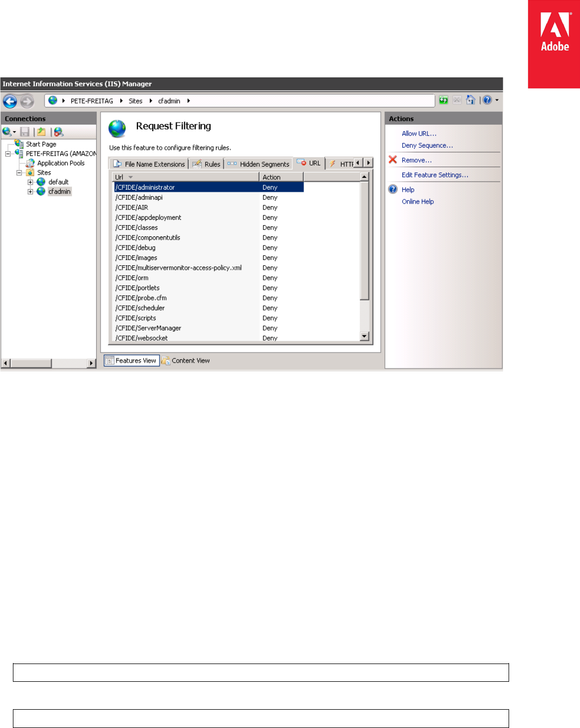
Task: Select the /CFIDE/appdeployment row
Action: click(208, 218)
